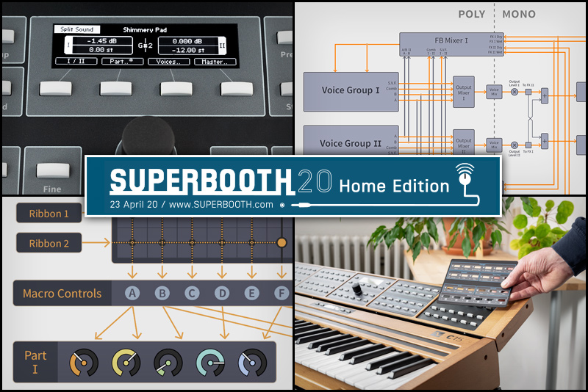Click the upper plus summing node
Screen dimensions: 588x392
pos(545,96)
